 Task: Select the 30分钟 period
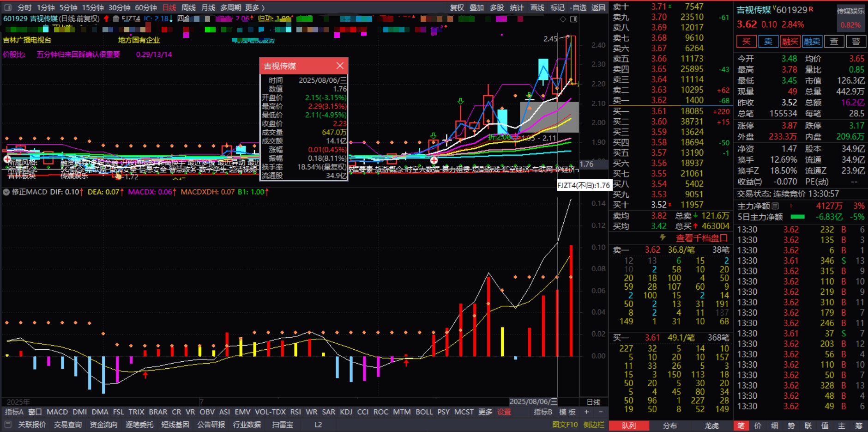click(119, 7)
